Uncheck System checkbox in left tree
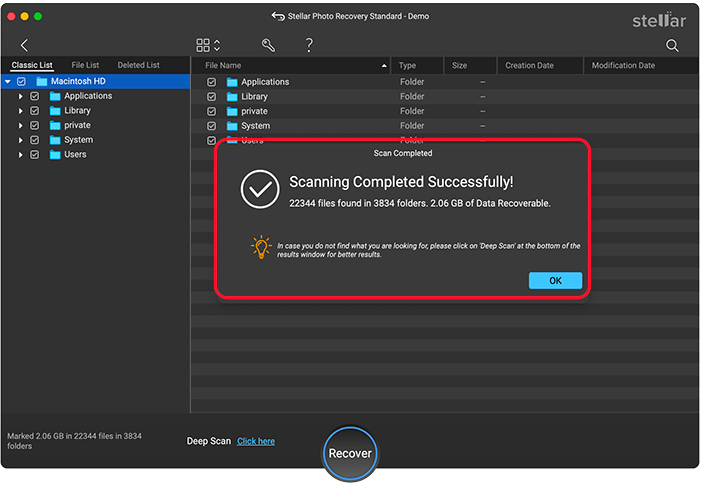The width and height of the screenshot is (701, 484). coord(34,140)
